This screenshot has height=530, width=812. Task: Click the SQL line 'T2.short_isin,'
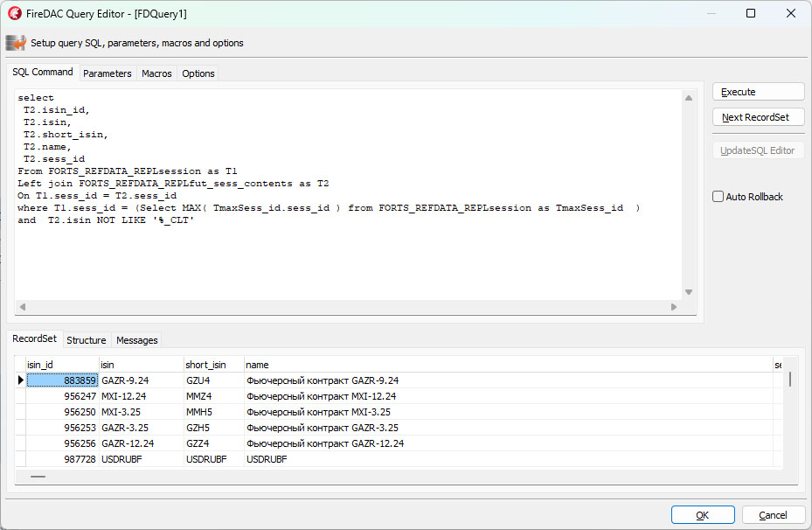click(x=66, y=135)
